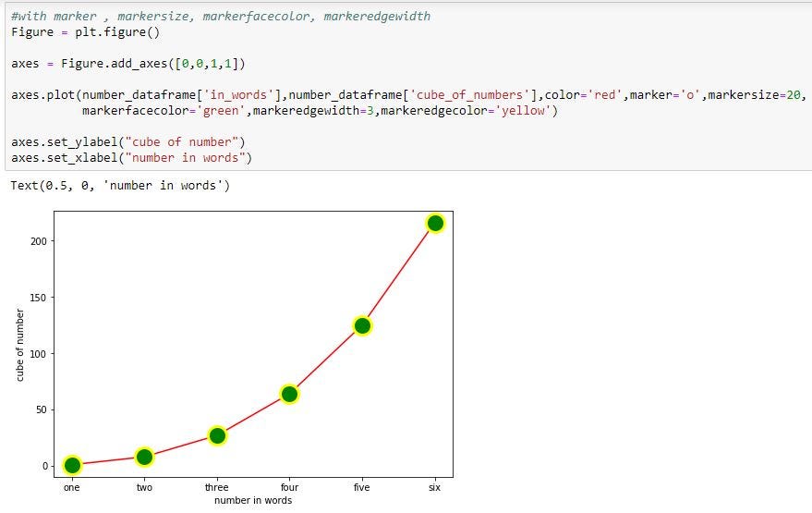Viewport: 812px width, 513px height.
Task: Click the y-axis tick label '150'
Action: 39,298
